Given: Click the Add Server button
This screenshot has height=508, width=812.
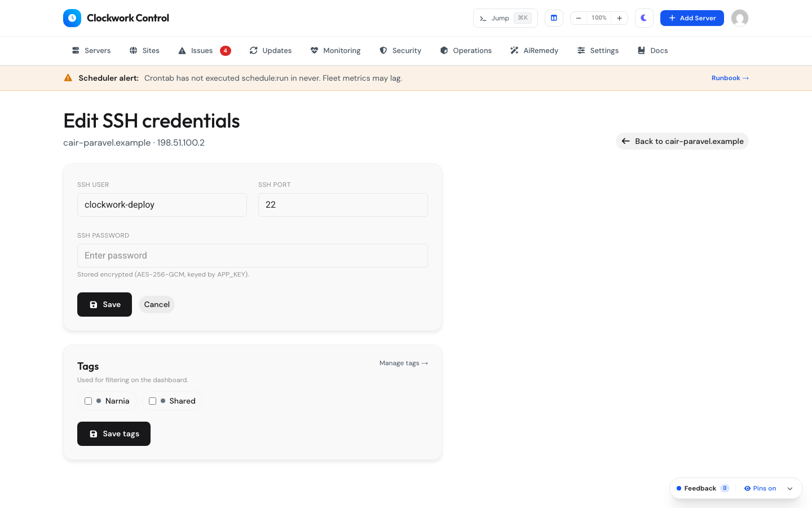Looking at the screenshot, I should coord(692,18).
